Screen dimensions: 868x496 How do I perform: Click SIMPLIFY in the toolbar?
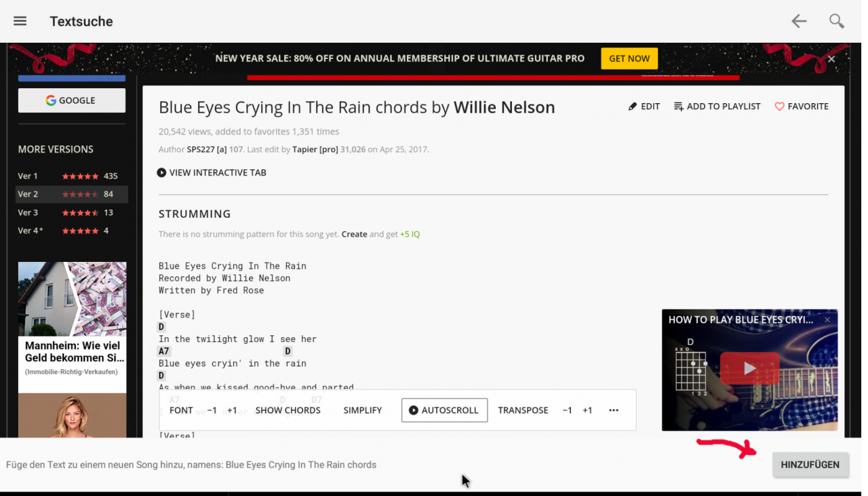click(363, 411)
